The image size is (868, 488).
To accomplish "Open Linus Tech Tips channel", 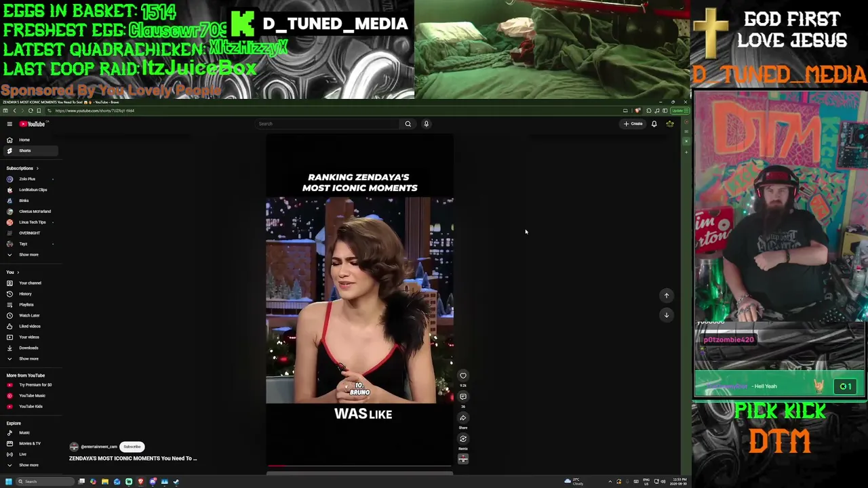I will coord(32,222).
